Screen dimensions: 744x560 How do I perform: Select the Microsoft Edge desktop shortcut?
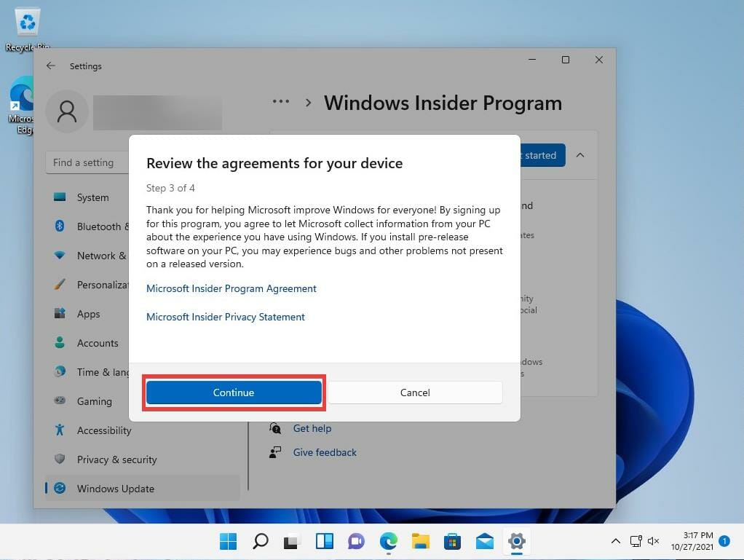click(21, 106)
